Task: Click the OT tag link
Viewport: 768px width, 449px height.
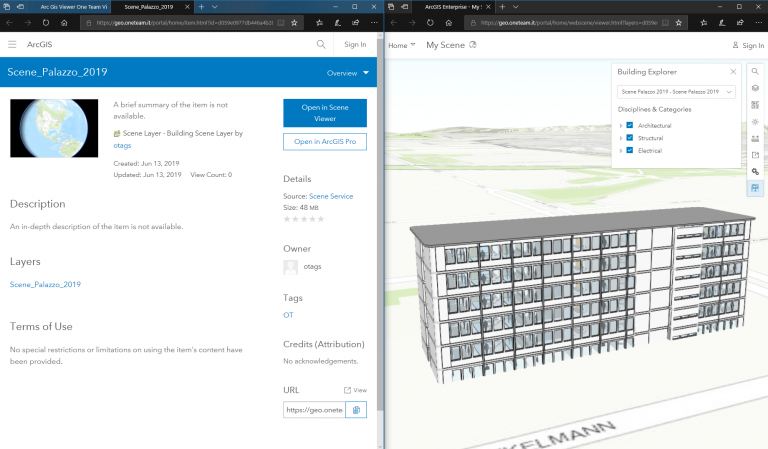Action: [288, 315]
